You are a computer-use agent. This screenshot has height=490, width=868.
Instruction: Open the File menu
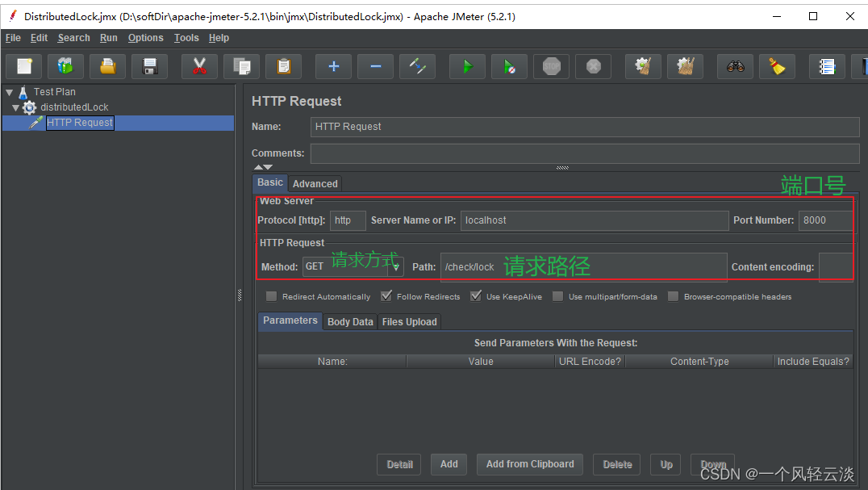coord(13,38)
